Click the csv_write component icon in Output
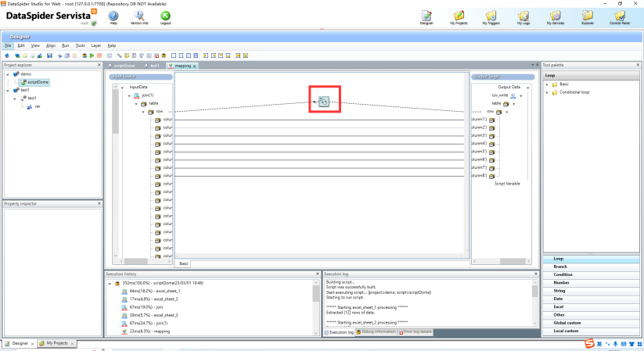The height and width of the screenshot is (351, 644). coord(513,95)
